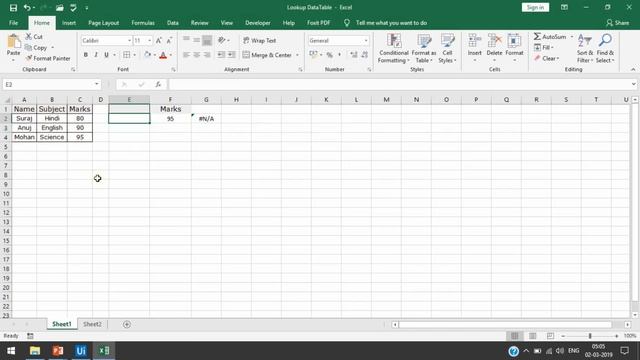
Task: Open the Borders icon
Action: coord(127,55)
